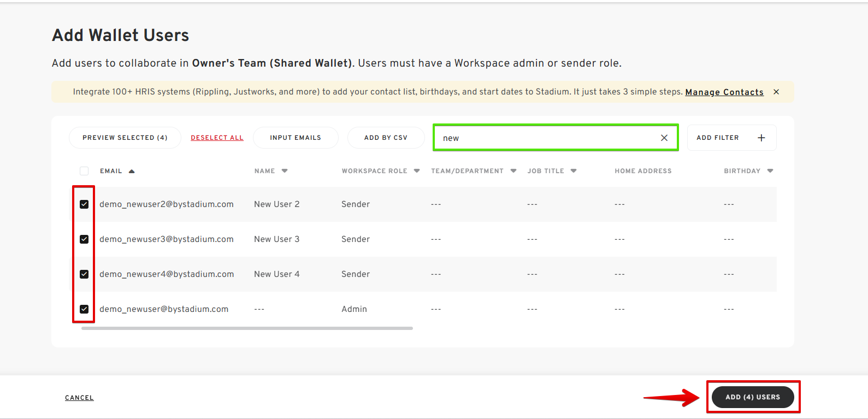The height and width of the screenshot is (419, 868).
Task: Open the Birthday column dropdown arrow
Action: point(770,171)
